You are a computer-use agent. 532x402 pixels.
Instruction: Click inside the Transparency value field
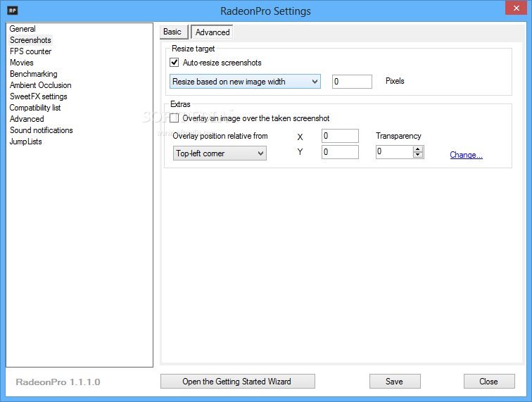pos(394,152)
